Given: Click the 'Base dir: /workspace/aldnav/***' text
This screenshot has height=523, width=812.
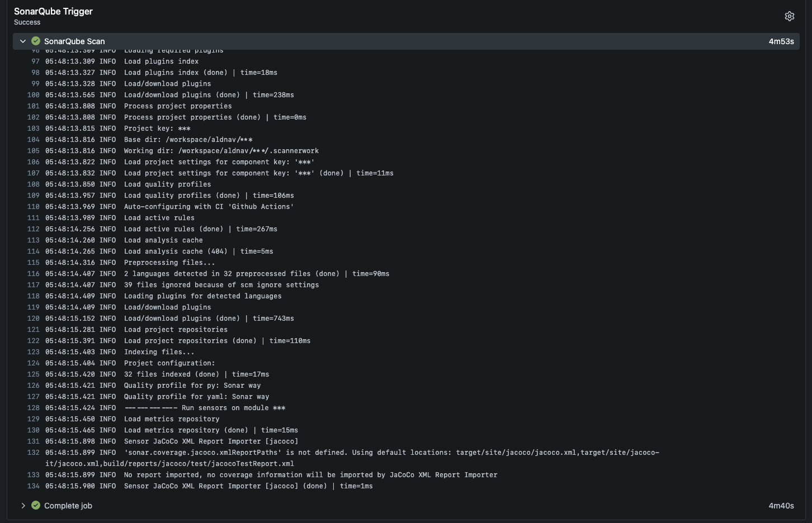Looking at the screenshot, I should tap(188, 140).
